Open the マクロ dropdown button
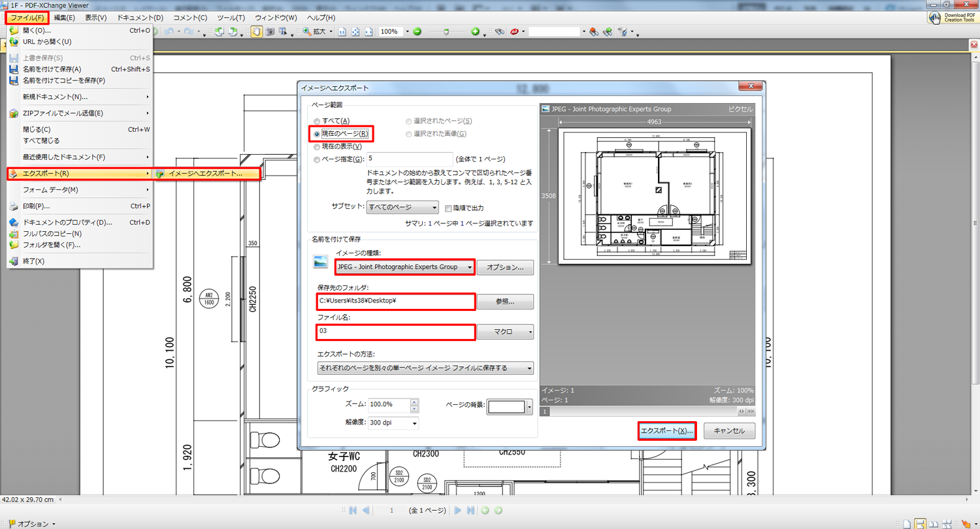 [x=505, y=332]
